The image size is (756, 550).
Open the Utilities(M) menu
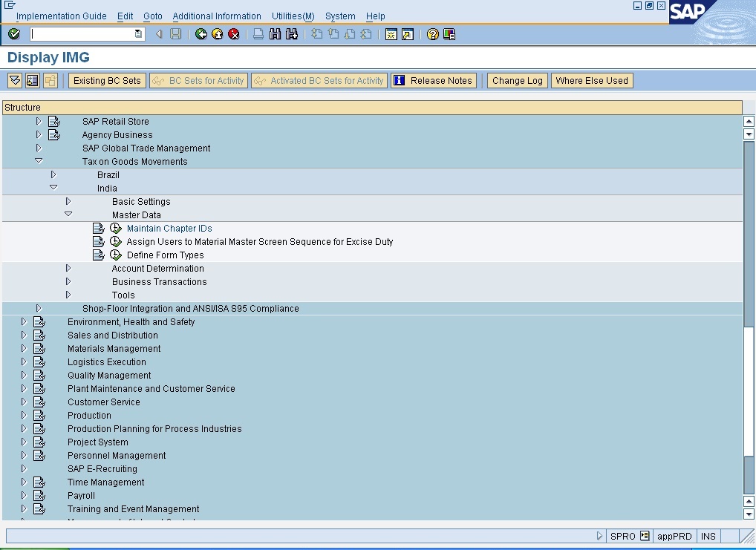[x=293, y=16]
